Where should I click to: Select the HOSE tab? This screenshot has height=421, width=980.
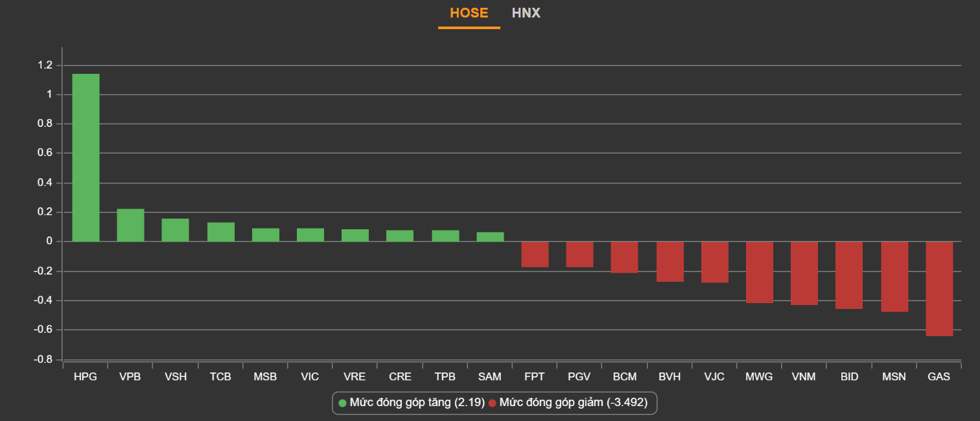coord(469,13)
